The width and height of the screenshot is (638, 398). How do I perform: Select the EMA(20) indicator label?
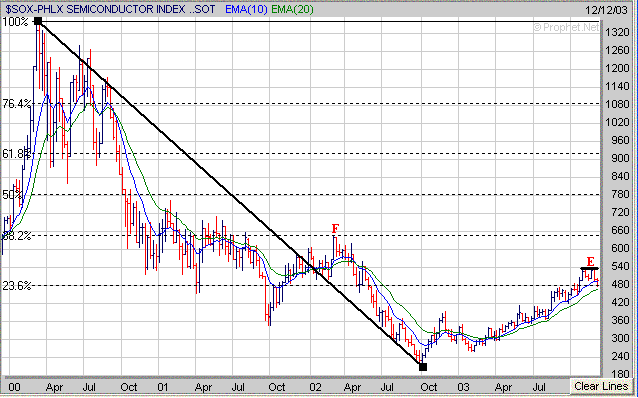(292, 9)
